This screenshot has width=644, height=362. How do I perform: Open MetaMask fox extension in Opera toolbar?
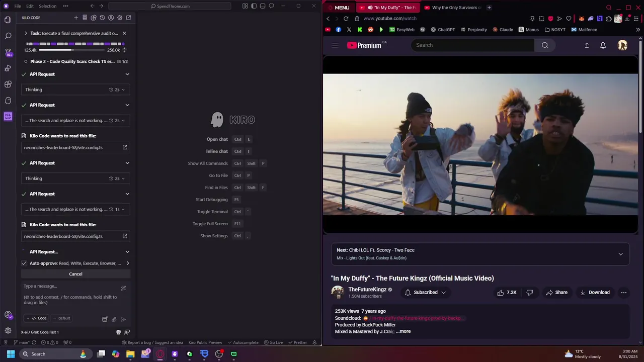click(x=582, y=19)
